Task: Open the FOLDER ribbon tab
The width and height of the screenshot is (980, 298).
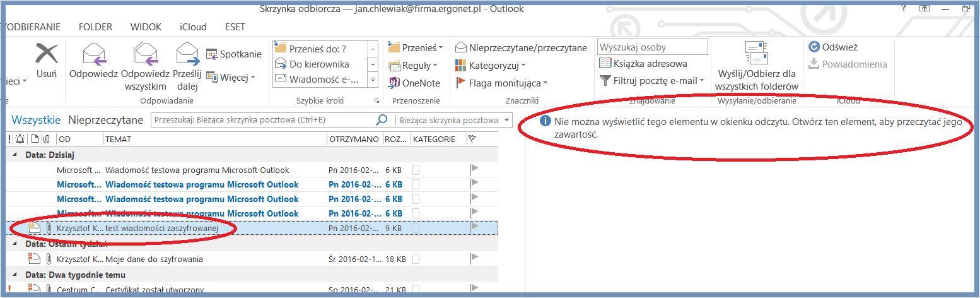Action: click(x=95, y=27)
